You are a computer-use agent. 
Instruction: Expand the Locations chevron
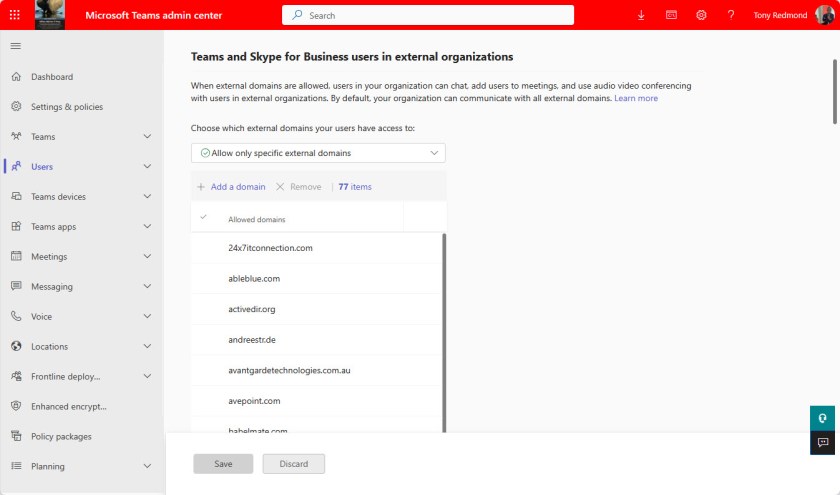(147, 347)
